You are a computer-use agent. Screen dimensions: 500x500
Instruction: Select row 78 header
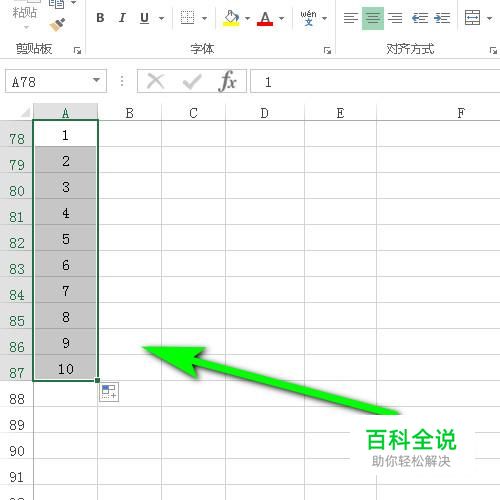(17, 135)
